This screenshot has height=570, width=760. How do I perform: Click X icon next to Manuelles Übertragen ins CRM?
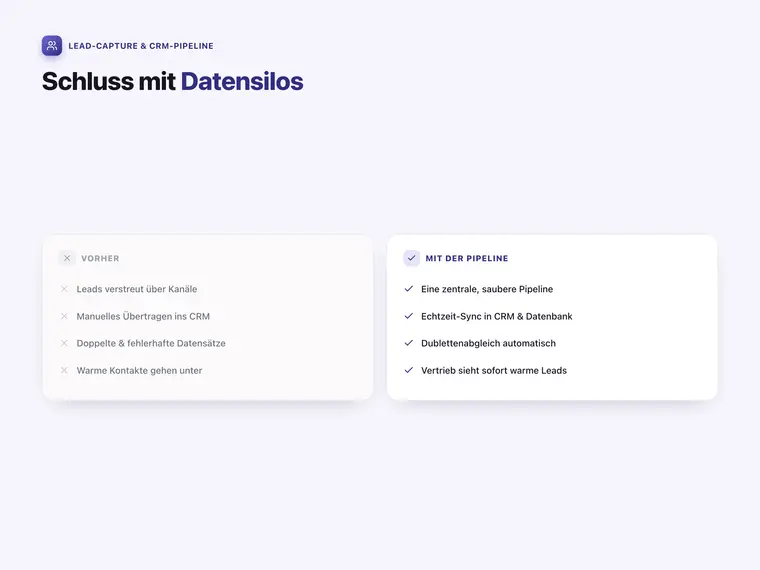[x=64, y=316]
